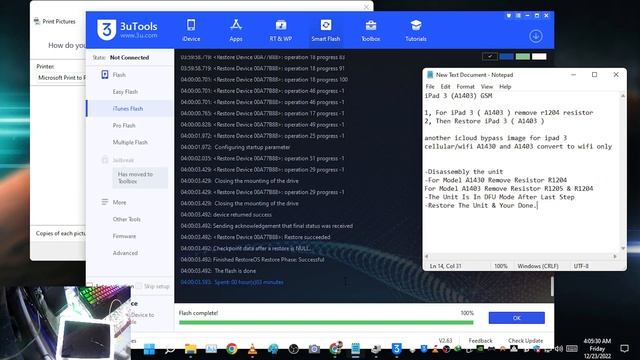Open the Notepad Edit menu
The height and width of the screenshot is (360, 640).
click(445, 87)
